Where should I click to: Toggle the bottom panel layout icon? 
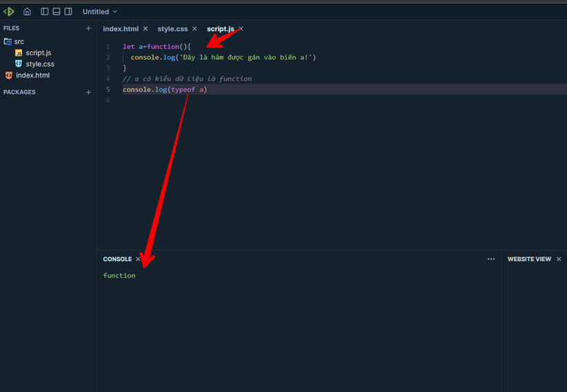point(56,12)
